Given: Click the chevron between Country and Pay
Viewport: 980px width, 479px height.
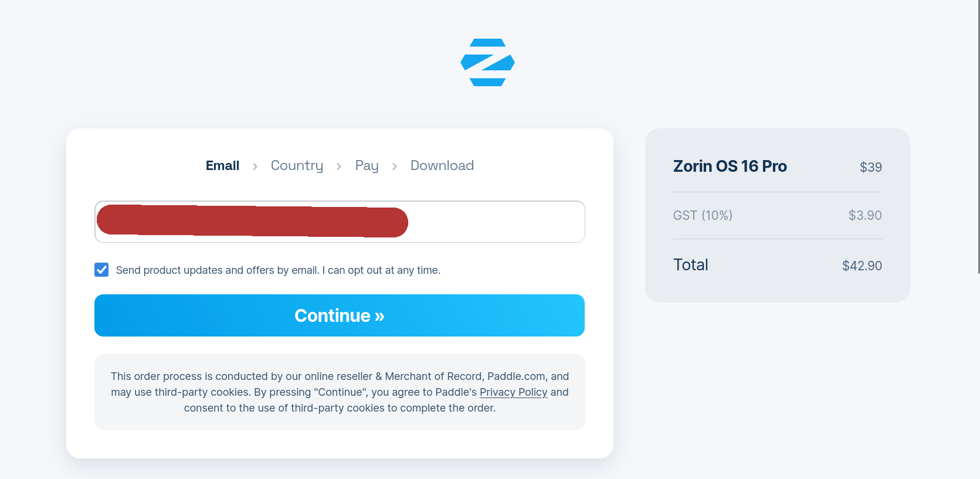Looking at the screenshot, I should [339, 167].
